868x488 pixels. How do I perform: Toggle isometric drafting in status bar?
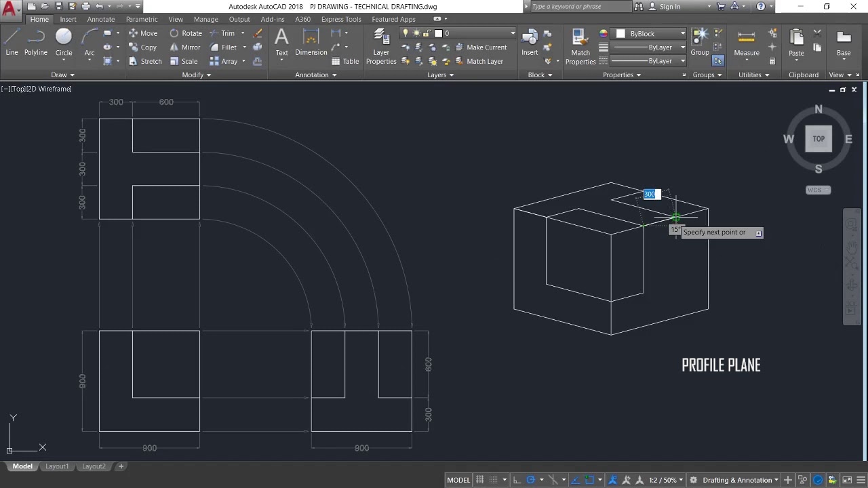[x=554, y=480]
